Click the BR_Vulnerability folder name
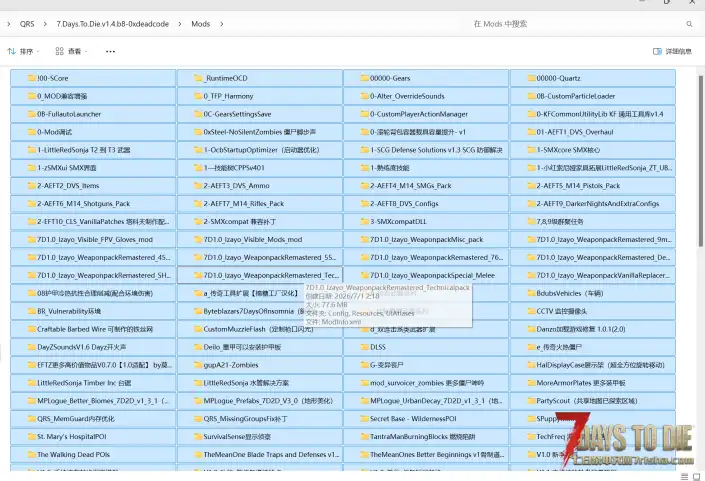 pos(69,311)
